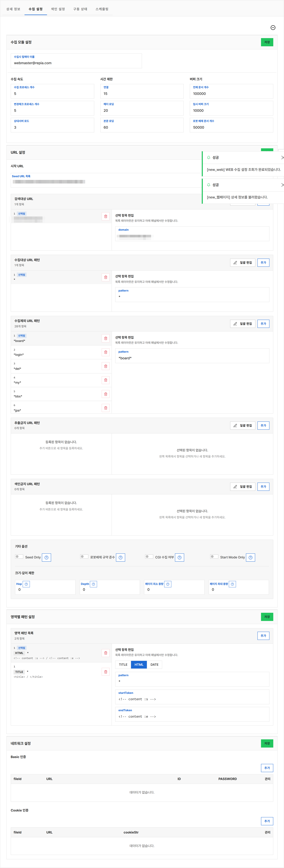
Task: Delete the HTML region pattern row
Action: 106,653
